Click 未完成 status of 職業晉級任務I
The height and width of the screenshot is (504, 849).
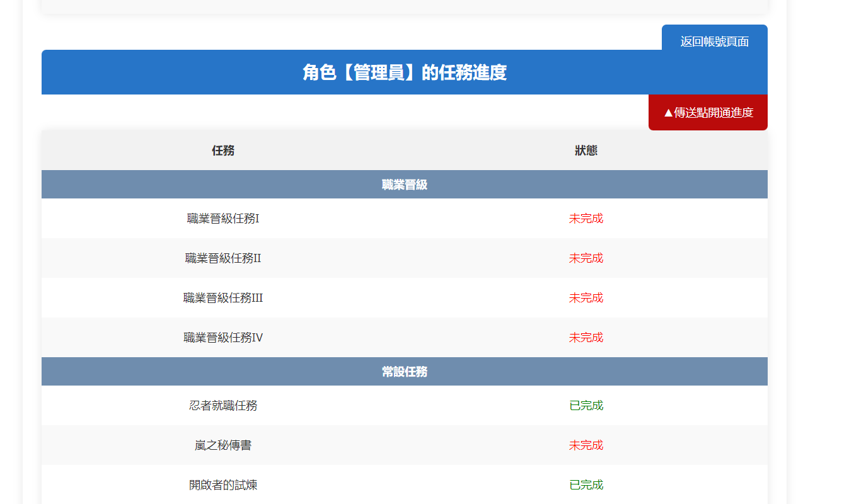(586, 219)
